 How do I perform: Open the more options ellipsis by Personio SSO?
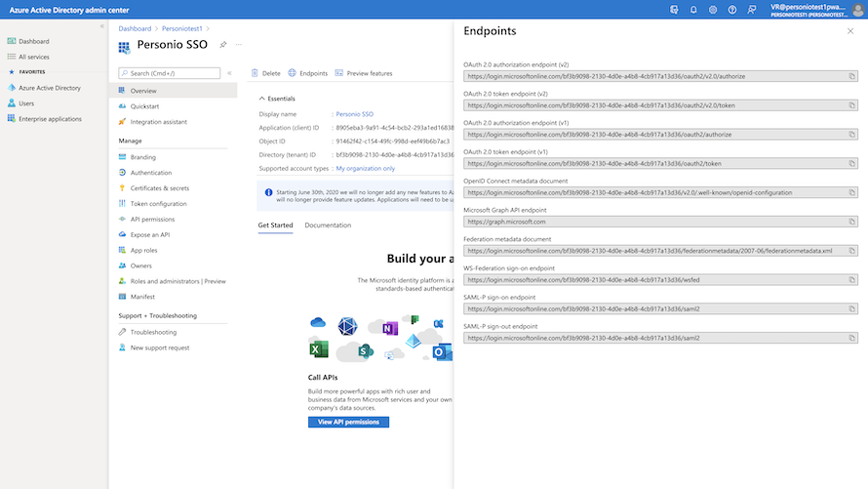click(239, 44)
